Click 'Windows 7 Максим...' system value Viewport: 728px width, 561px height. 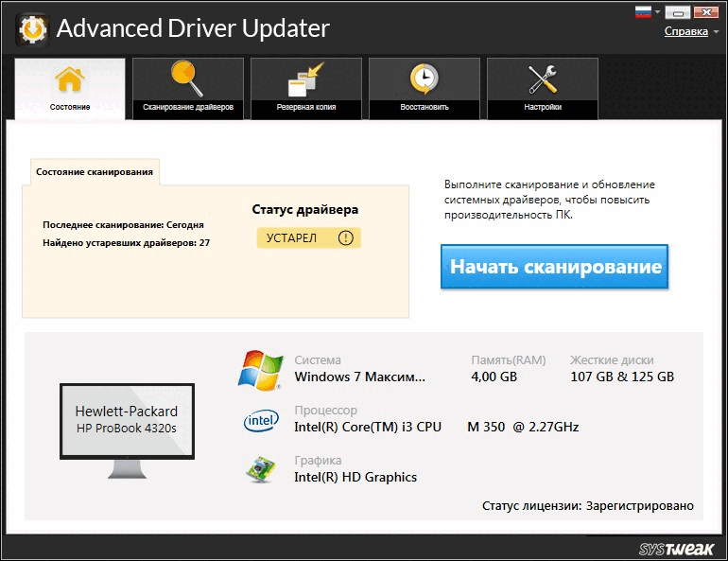coord(360,377)
